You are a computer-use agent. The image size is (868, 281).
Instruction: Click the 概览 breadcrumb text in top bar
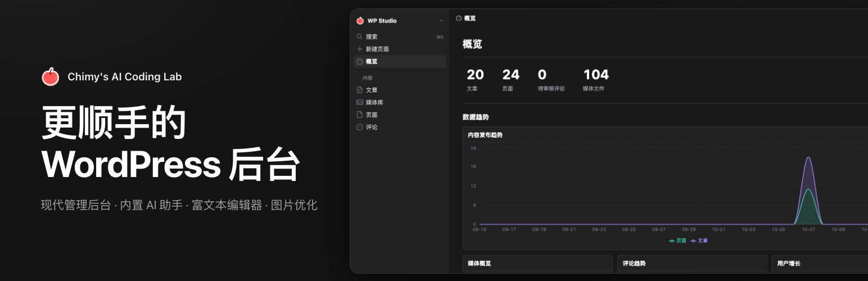[470, 18]
